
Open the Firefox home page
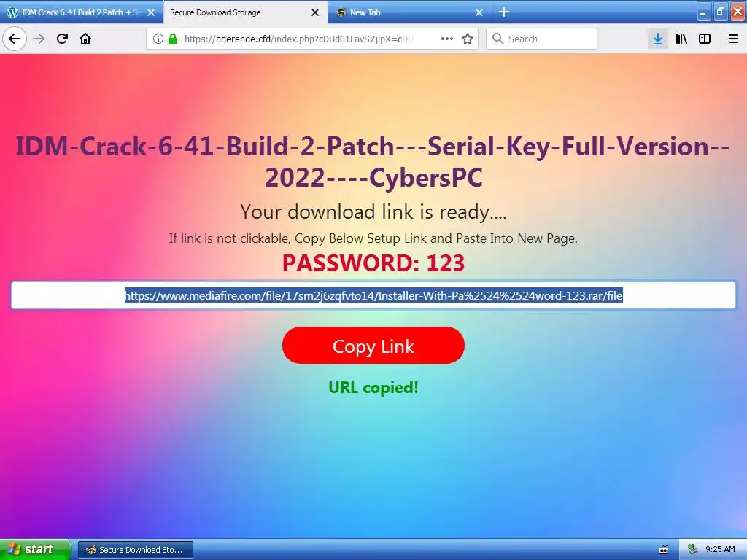pyautogui.click(x=85, y=39)
